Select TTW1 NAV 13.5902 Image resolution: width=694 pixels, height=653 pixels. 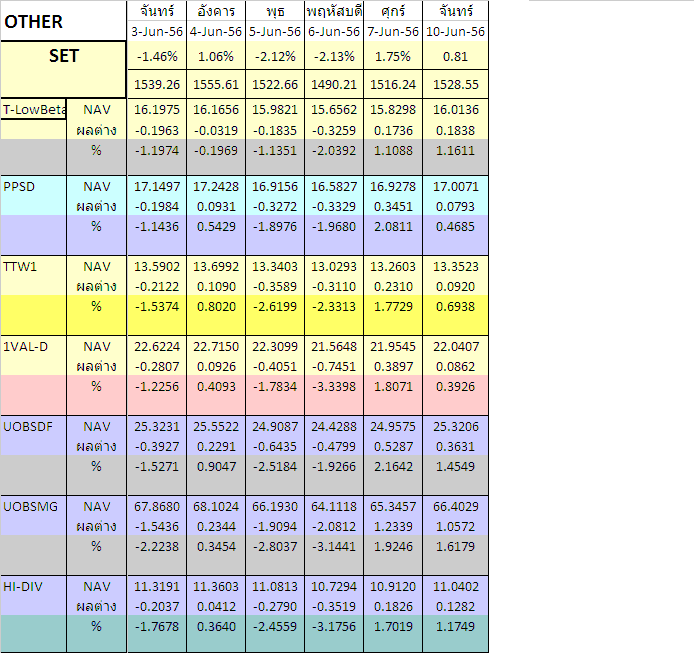point(157,267)
